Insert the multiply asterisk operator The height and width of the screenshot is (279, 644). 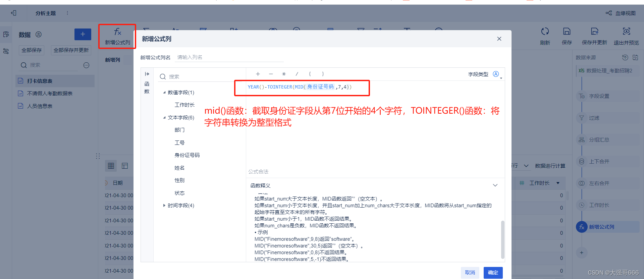point(284,74)
